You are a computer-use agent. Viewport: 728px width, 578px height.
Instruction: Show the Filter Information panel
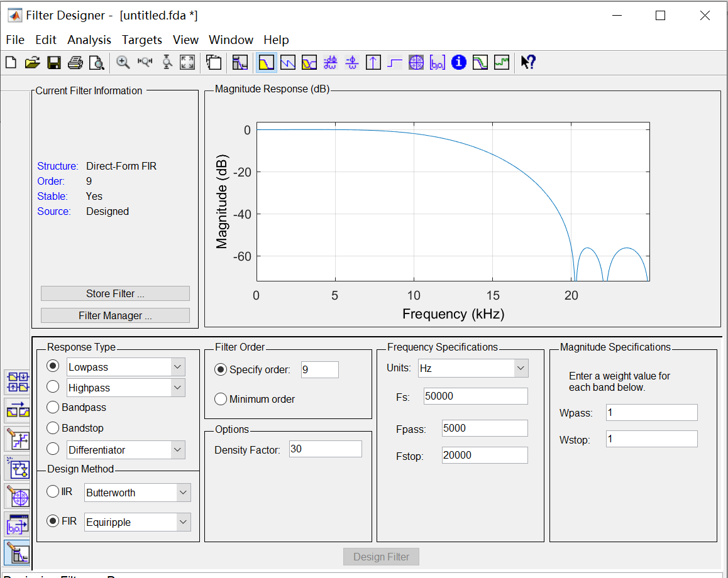[x=458, y=62]
